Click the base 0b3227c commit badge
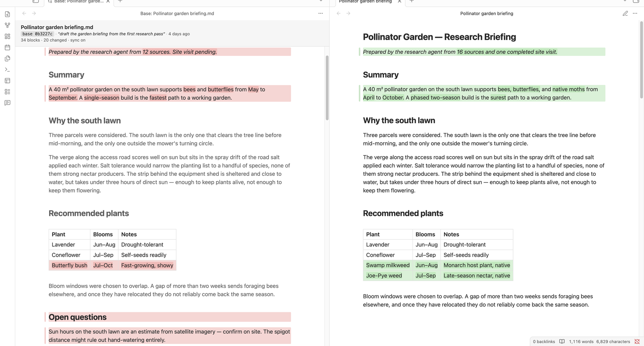This screenshot has width=644, height=346. (x=37, y=34)
